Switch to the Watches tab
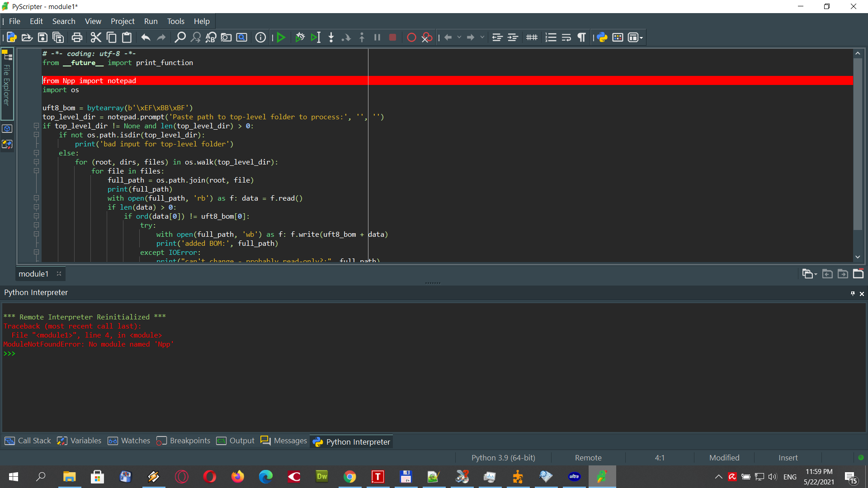Viewport: 868px width, 488px height. [129, 441]
